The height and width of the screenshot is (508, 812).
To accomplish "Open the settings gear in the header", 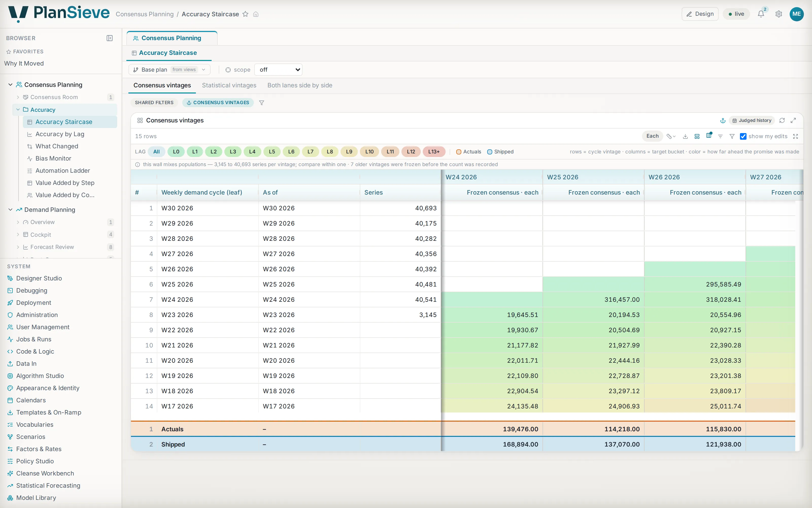I will (x=779, y=14).
